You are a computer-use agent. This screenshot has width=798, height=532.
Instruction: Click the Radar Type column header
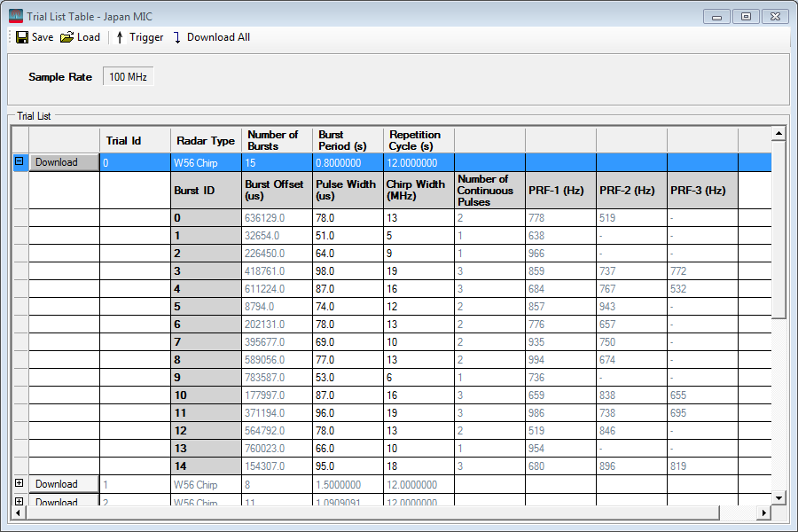(206, 140)
